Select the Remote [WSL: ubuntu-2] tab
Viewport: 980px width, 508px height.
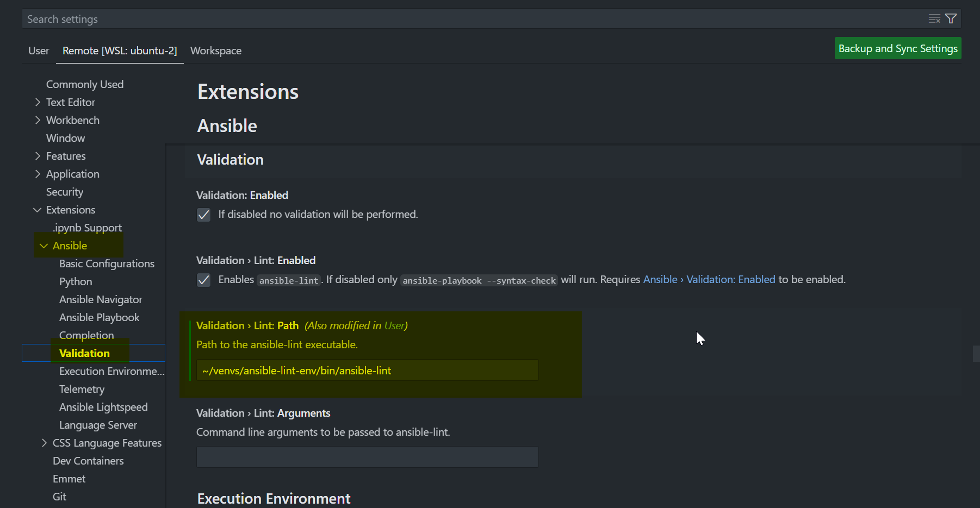(120, 51)
